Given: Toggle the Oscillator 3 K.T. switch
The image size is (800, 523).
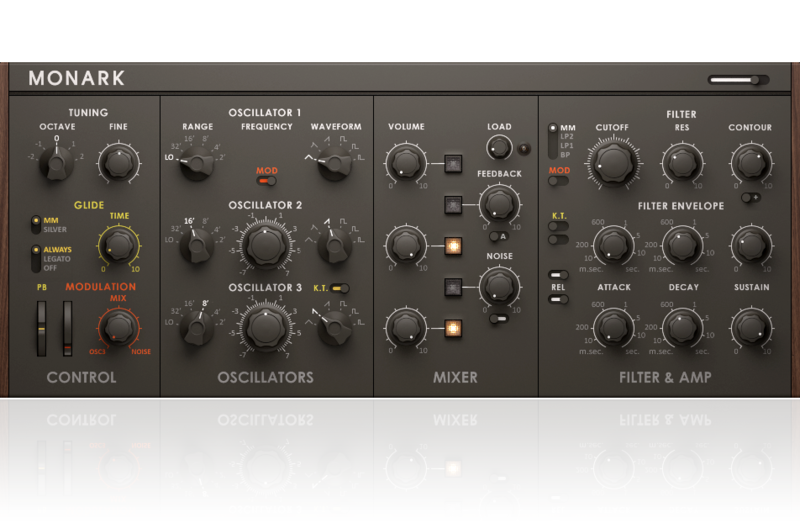Looking at the screenshot, I should click(x=340, y=288).
